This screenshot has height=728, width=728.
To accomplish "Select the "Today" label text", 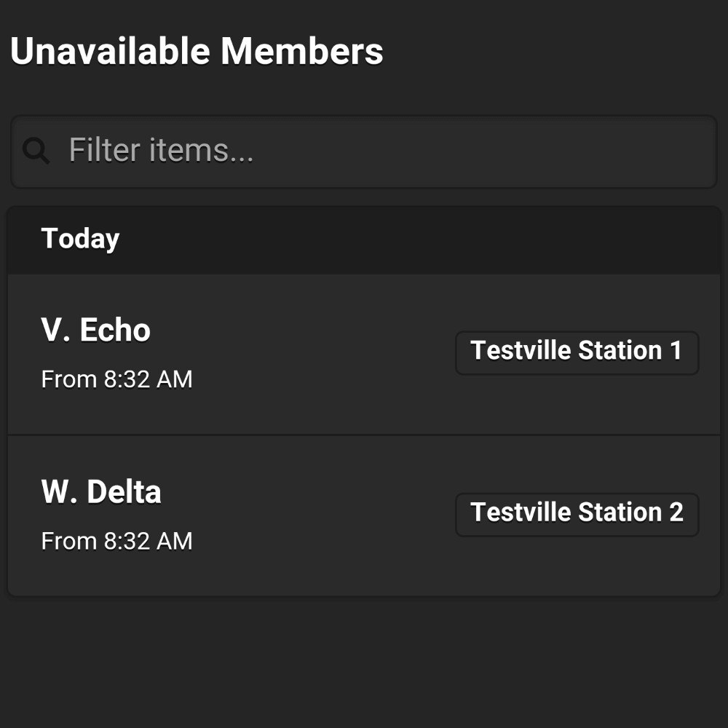I will click(x=80, y=239).
